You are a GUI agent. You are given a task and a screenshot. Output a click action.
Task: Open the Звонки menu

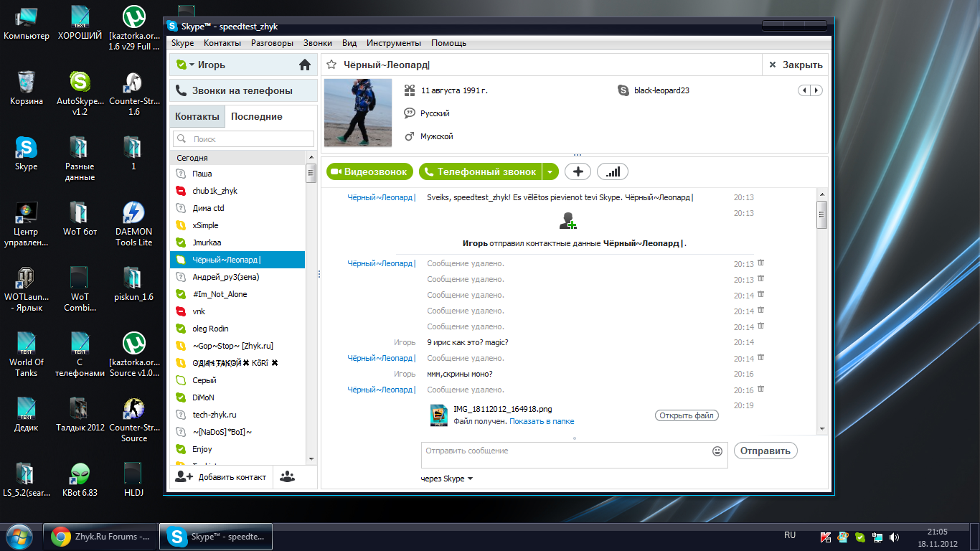318,43
